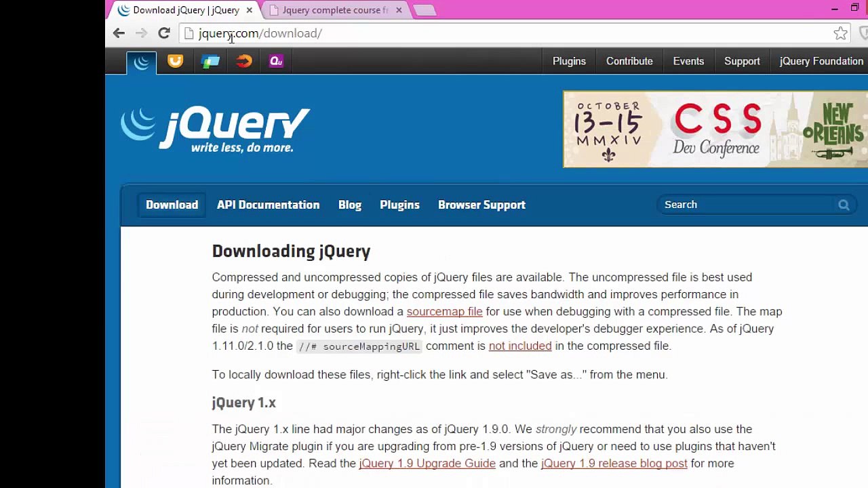This screenshot has width=868, height=488.
Task: Open the jQuery Foundation menu item
Action: coord(821,61)
